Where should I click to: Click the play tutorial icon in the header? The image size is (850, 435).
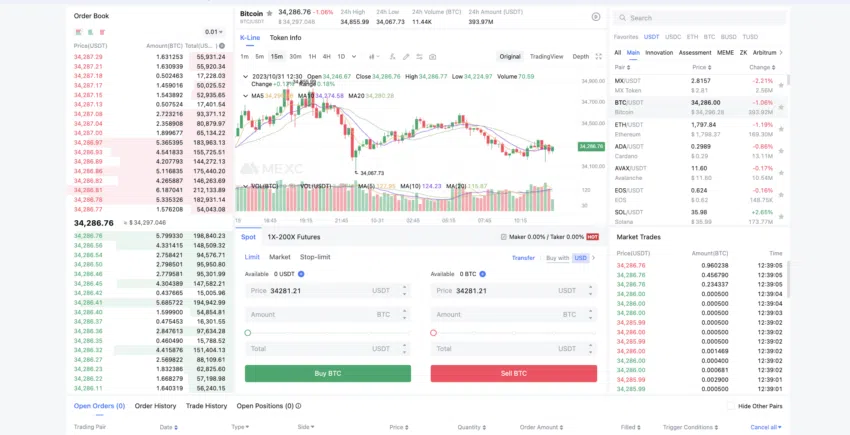coord(596,17)
